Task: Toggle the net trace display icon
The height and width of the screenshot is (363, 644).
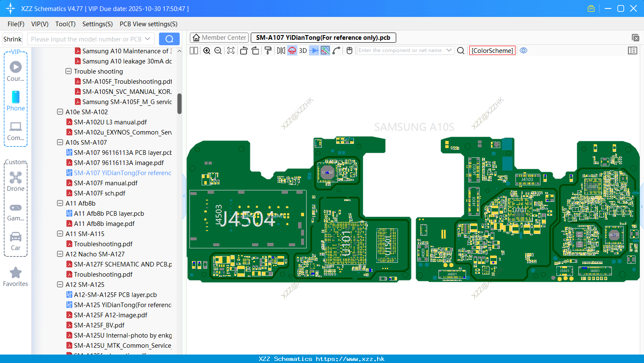Action: click(325, 50)
